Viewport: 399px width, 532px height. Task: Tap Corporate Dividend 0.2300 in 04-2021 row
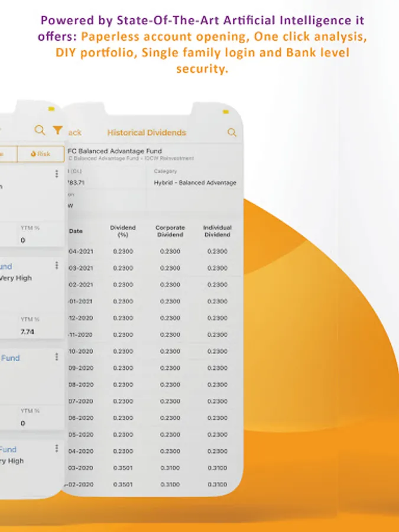170,251
